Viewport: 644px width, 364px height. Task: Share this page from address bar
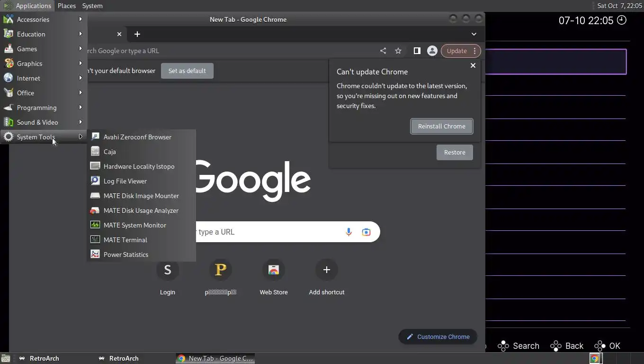point(383,51)
